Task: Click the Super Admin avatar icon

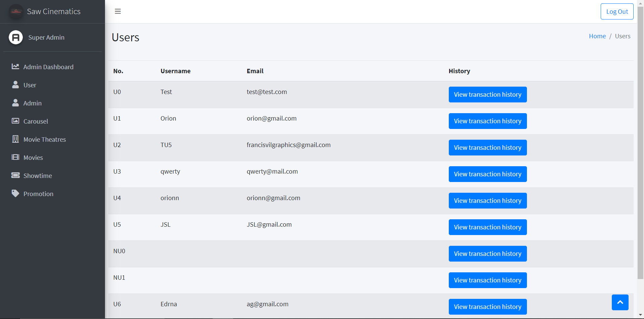Action: click(16, 37)
